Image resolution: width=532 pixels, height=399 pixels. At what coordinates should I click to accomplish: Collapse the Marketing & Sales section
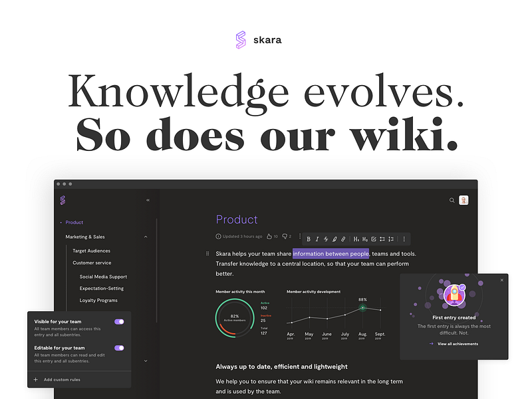coord(146,237)
